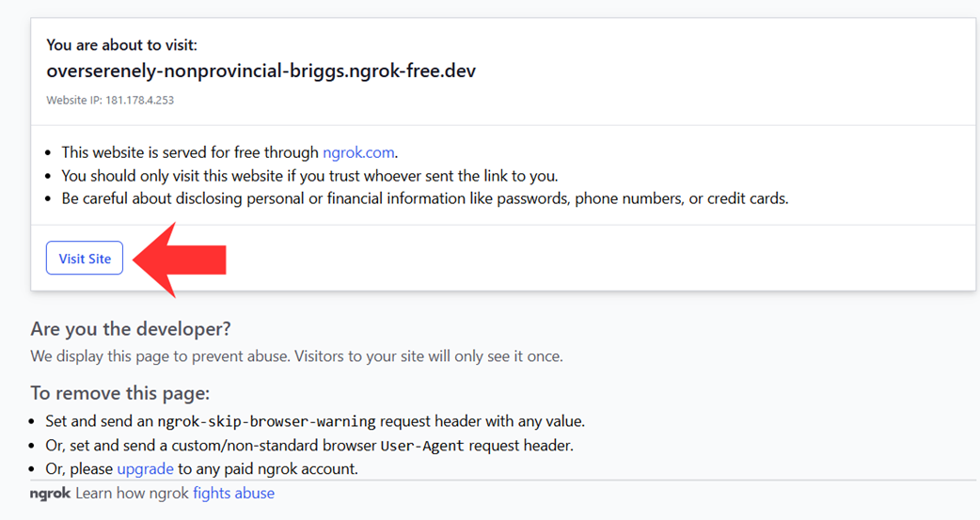Image resolution: width=980 pixels, height=520 pixels.
Task: Click the ngrok logo in the footer
Action: click(x=50, y=493)
